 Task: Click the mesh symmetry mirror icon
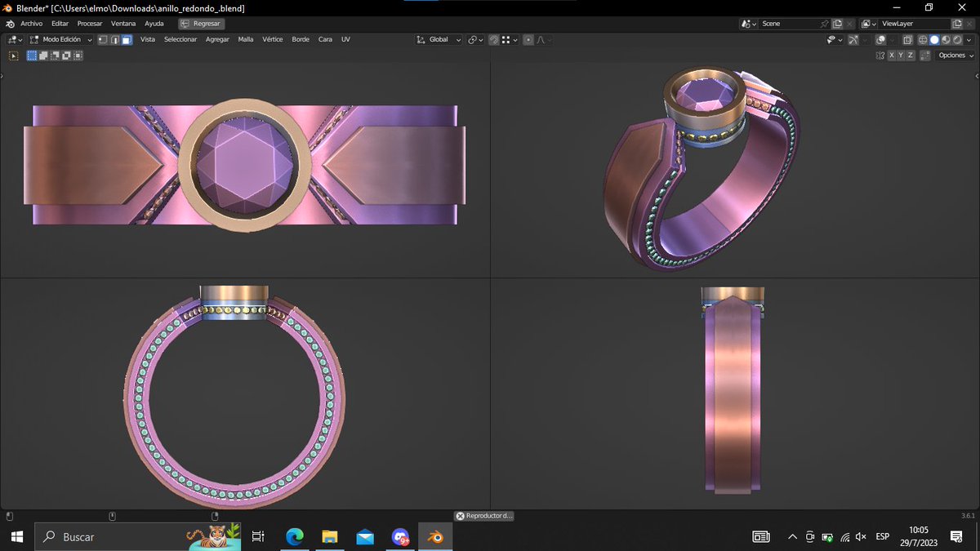[880, 56]
